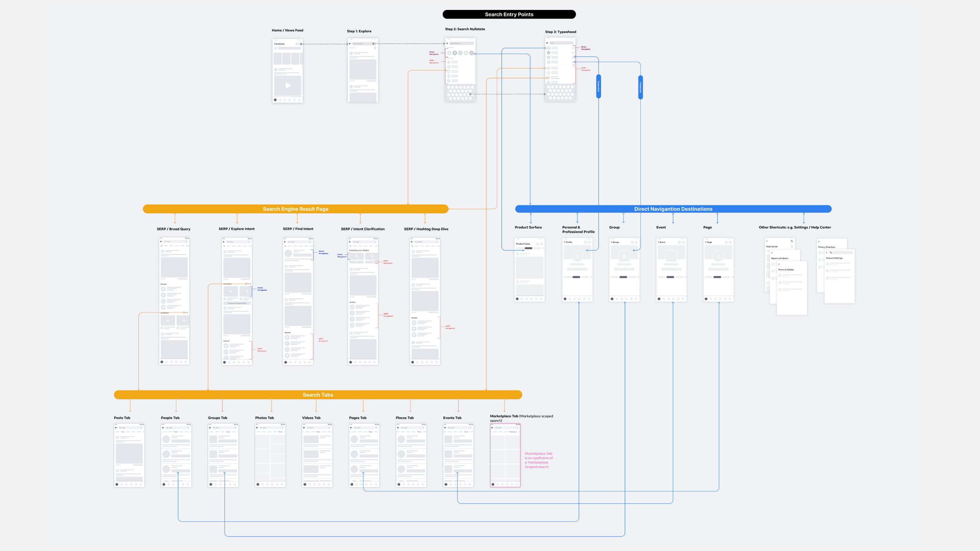Select the Photos Tab wireframe thumbnail
The height and width of the screenshot is (551, 980).
point(270,455)
